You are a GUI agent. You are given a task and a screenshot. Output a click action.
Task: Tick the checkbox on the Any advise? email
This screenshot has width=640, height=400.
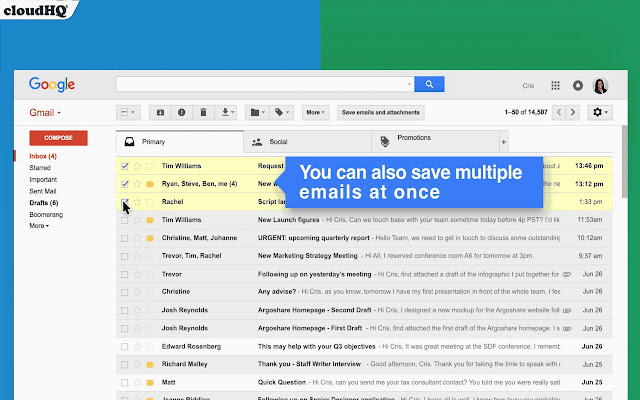pyautogui.click(x=124, y=292)
